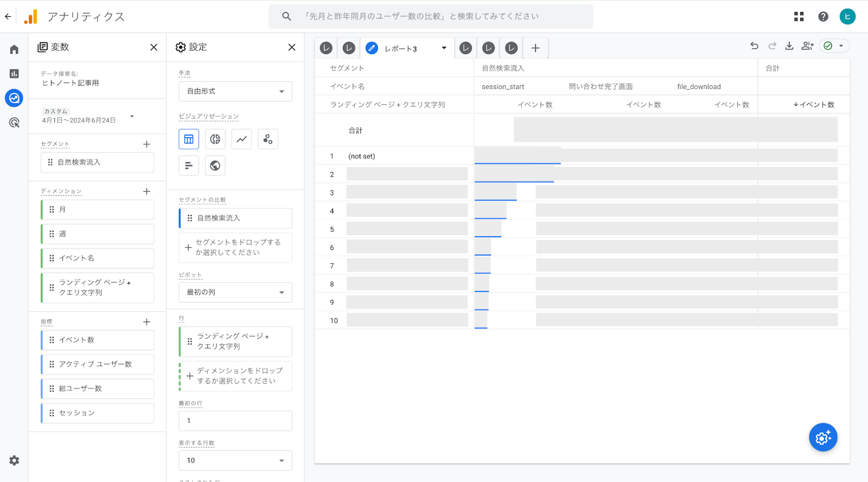Switch to the tab right after レポート3

465,48
